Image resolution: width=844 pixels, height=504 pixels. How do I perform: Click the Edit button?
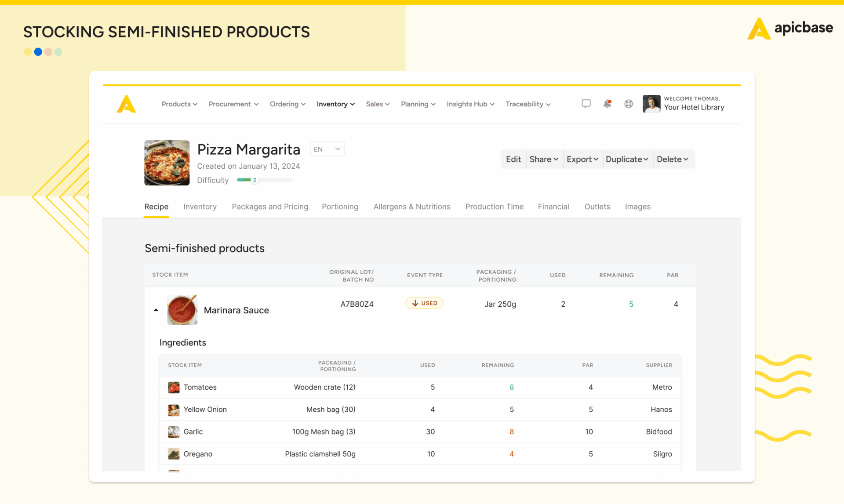coord(513,159)
